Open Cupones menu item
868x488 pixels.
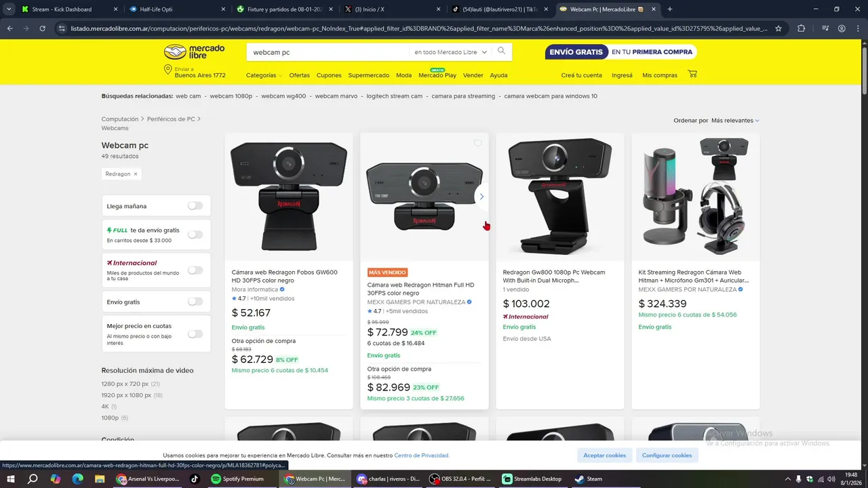(x=329, y=75)
